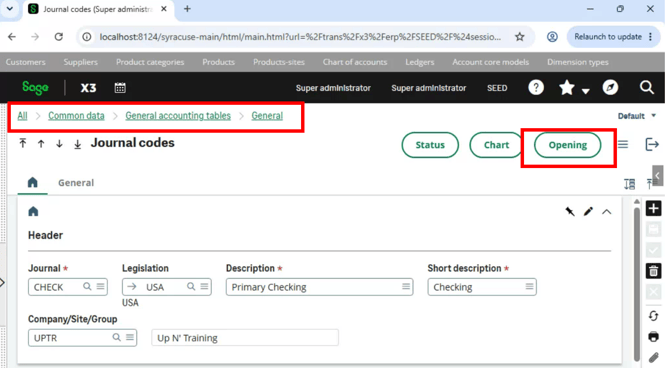Click the Up N' Training field
Image resolution: width=666 pixels, height=368 pixels.
click(x=245, y=338)
